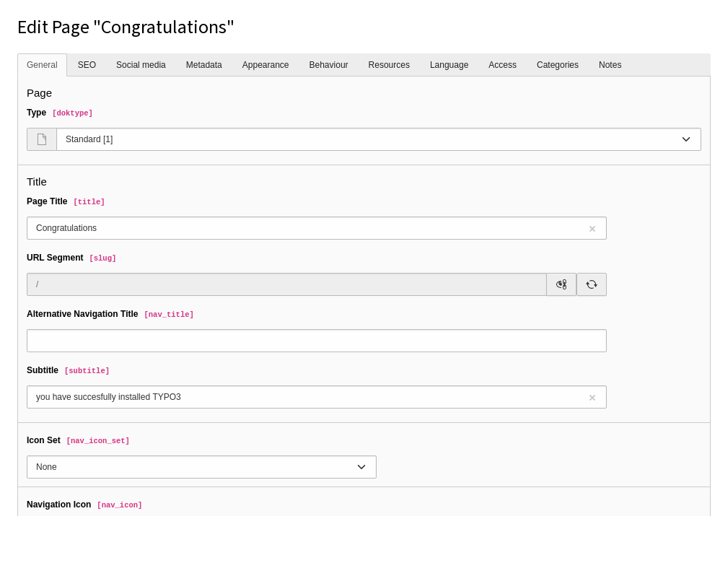Click the Page Title label

point(47,201)
